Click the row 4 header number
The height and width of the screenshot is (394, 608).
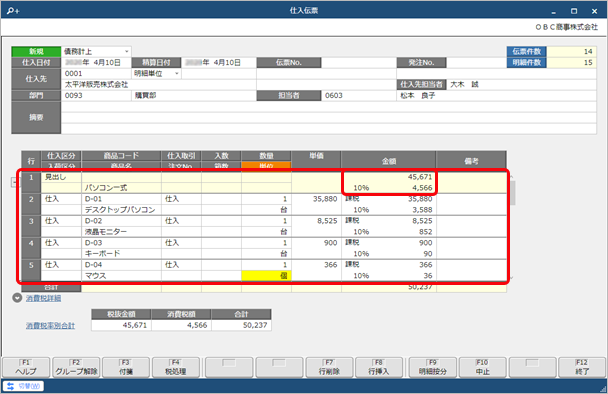[31, 249]
